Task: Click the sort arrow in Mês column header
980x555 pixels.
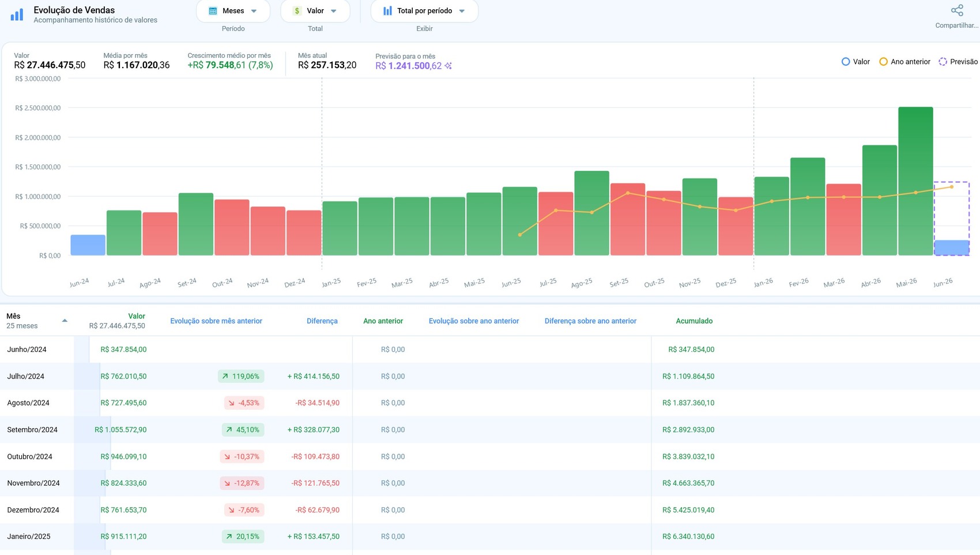Action: (65, 321)
